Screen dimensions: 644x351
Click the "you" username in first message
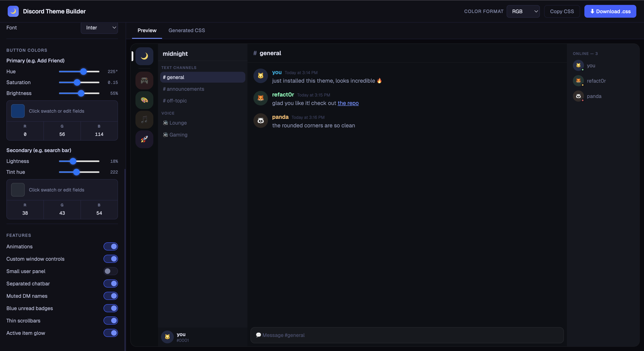click(x=277, y=72)
